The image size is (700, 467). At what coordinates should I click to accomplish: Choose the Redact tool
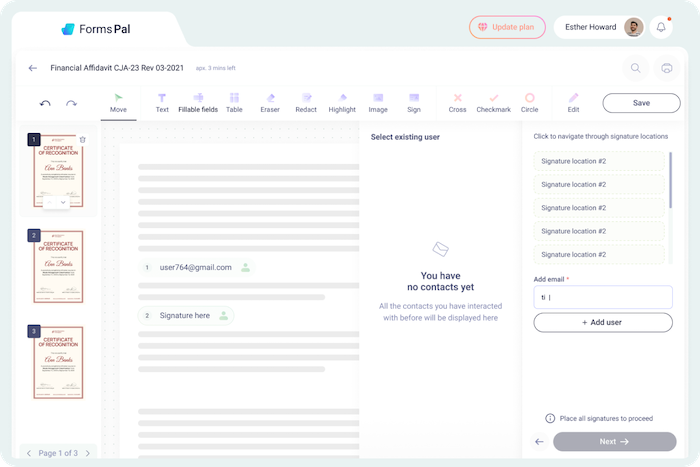pyautogui.click(x=306, y=102)
